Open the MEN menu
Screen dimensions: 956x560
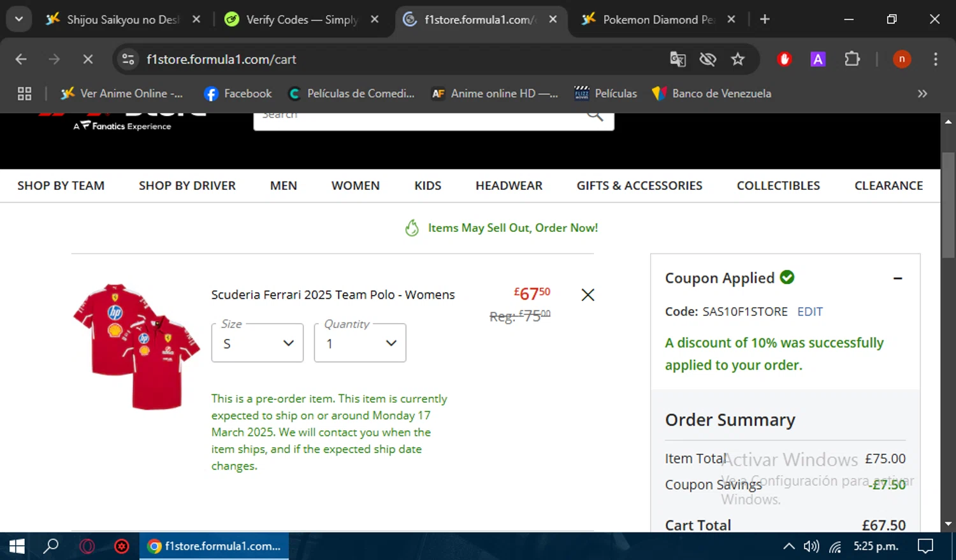click(284, 185)
